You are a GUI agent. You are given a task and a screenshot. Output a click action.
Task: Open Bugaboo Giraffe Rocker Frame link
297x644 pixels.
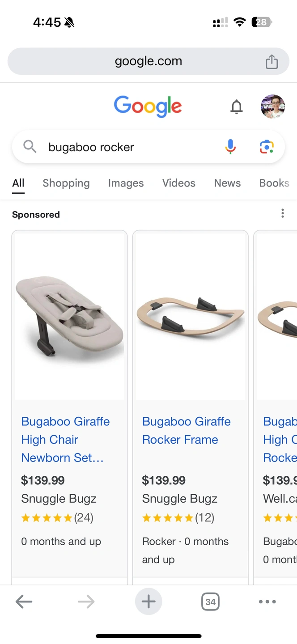pyautogui.click(x=186, y=430)
